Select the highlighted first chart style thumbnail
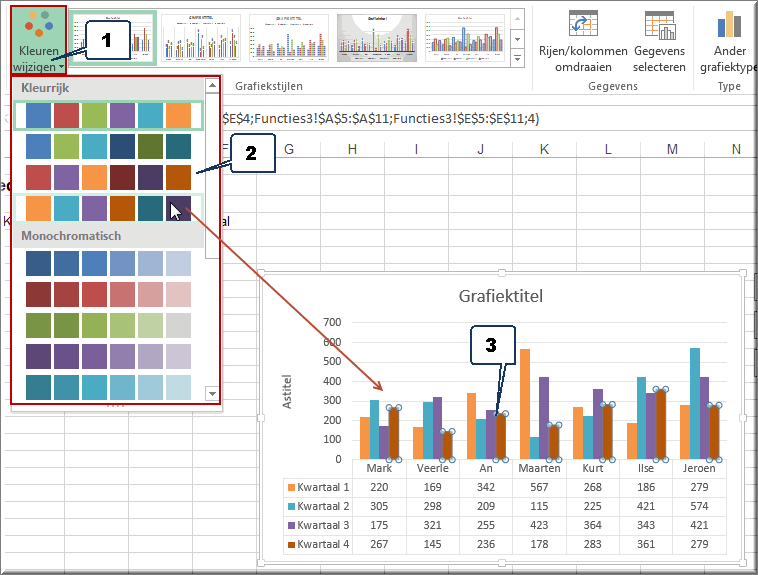Viewport: 758px width, 575px height. coord(113,38)
